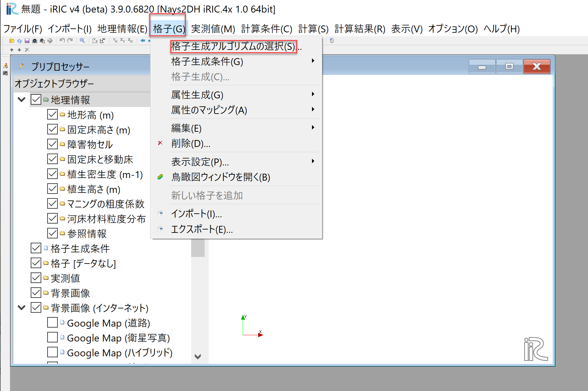Image resolution: width=588 pixels, height=391 pixels.
Task: Open the オプション(O) menu
Action: (453, 29)
